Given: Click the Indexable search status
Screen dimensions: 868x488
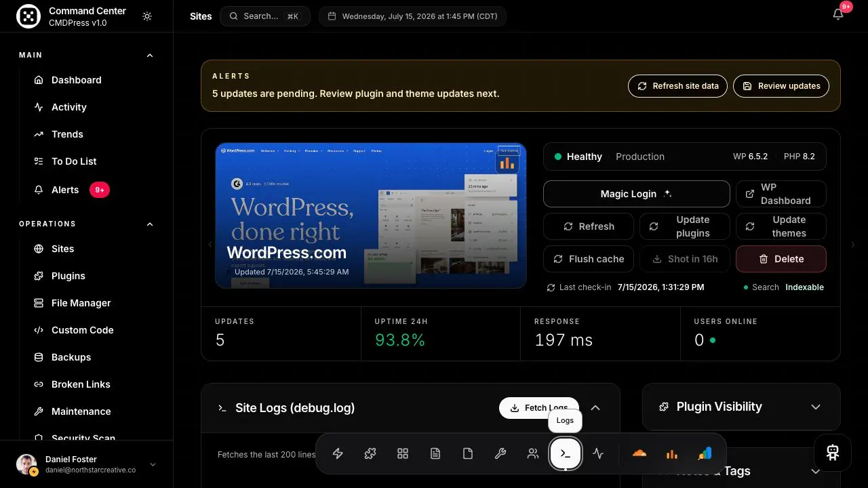Looking at the screenshot, I should [804, 287].
